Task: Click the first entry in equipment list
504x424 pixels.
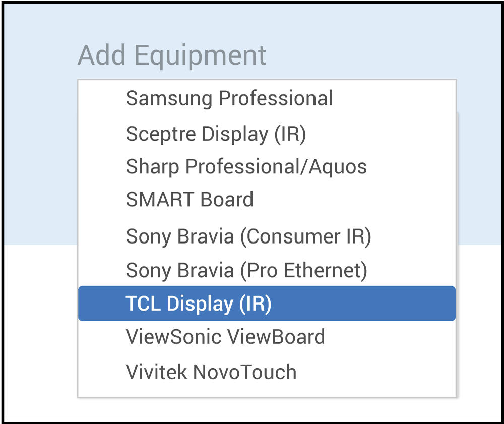Action: (x=229, y=98)
